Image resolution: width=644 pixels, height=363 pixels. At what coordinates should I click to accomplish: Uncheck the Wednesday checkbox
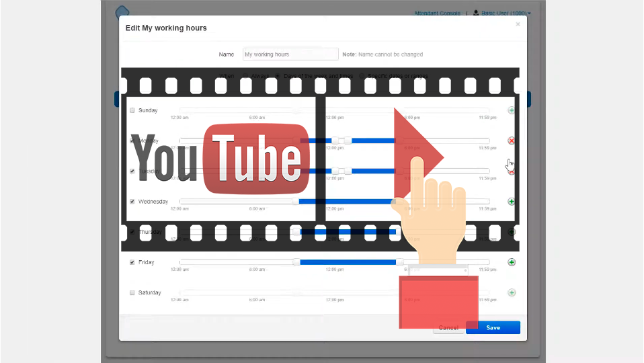[x=132, y=202]
